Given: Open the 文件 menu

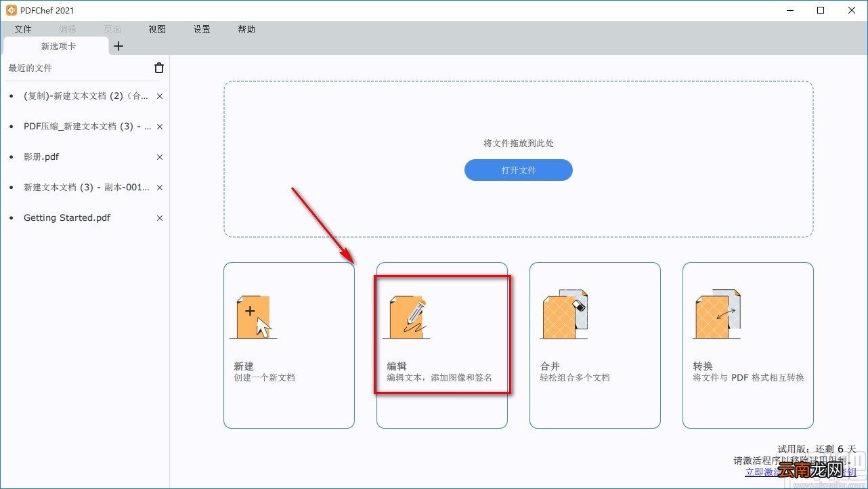Looking at the screenshot, I should (x=23, y=30).
